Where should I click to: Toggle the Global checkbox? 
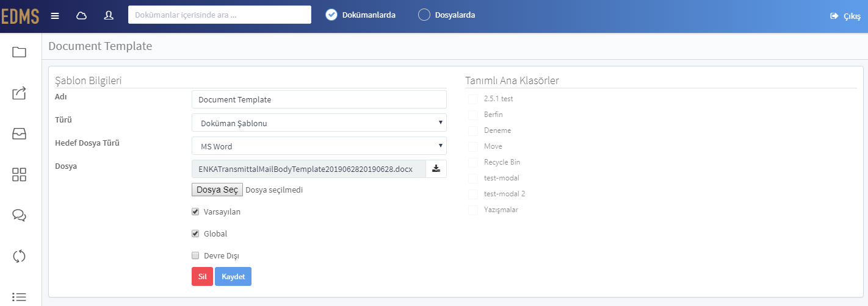(x=195, y=233)
